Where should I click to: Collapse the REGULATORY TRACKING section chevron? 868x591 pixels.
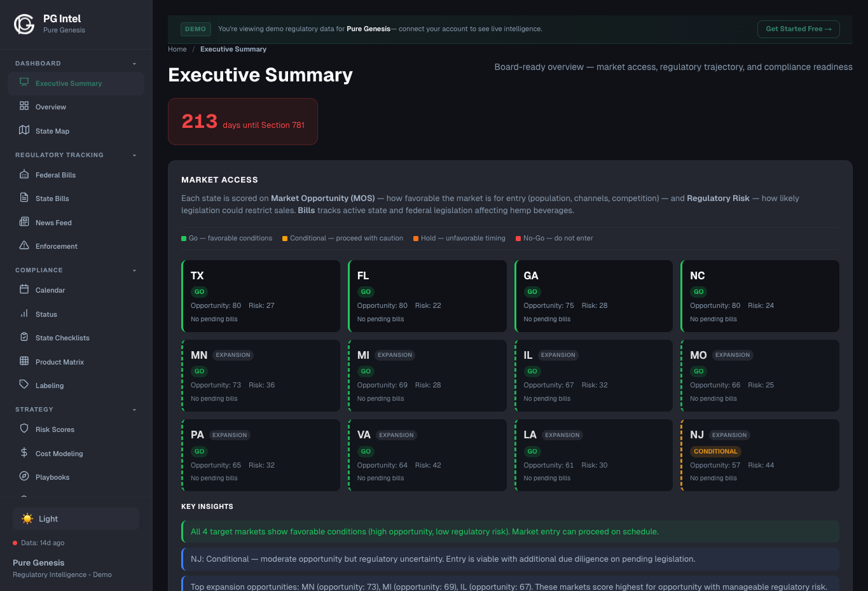click(x=134, y=155)
